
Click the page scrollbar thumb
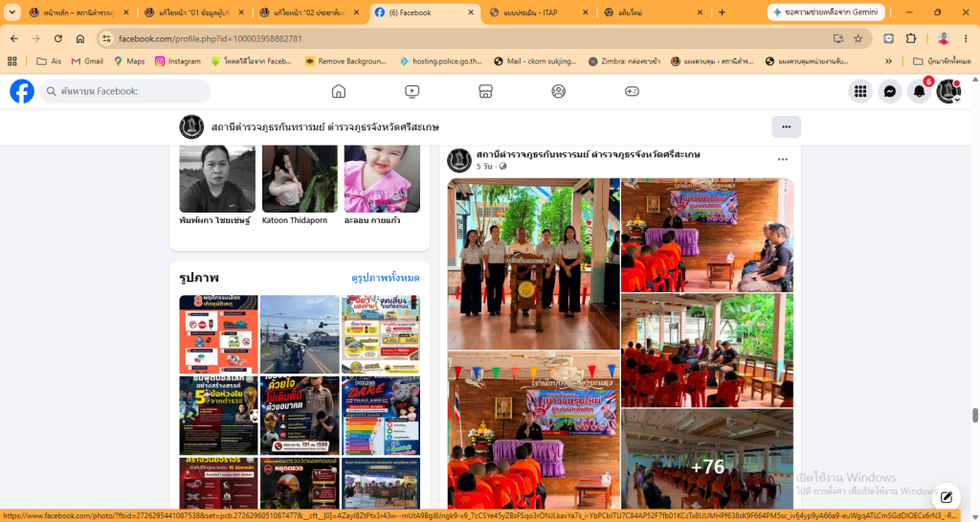coord(974,416)
